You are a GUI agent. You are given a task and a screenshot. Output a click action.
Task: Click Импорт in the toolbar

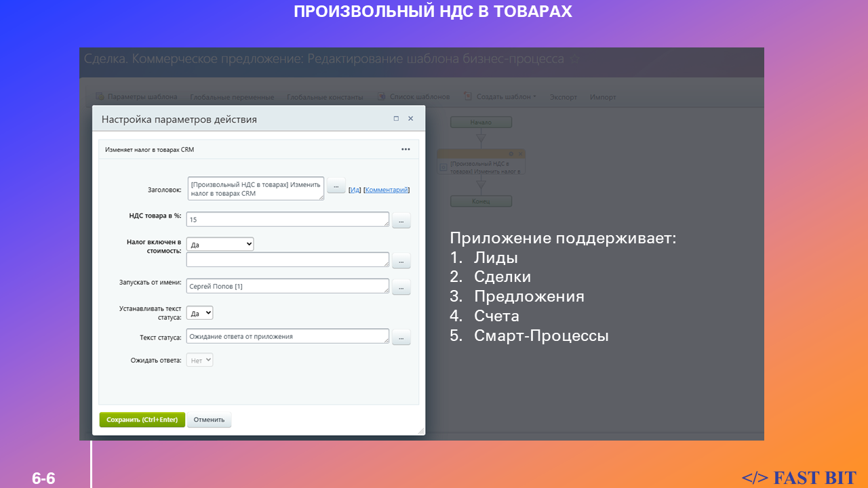pos(603,97)
